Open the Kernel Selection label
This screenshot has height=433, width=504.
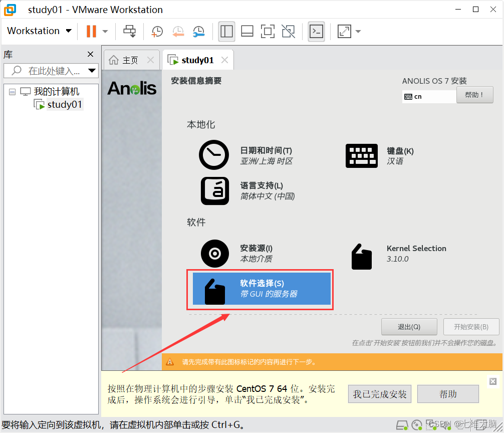(416, 249)
